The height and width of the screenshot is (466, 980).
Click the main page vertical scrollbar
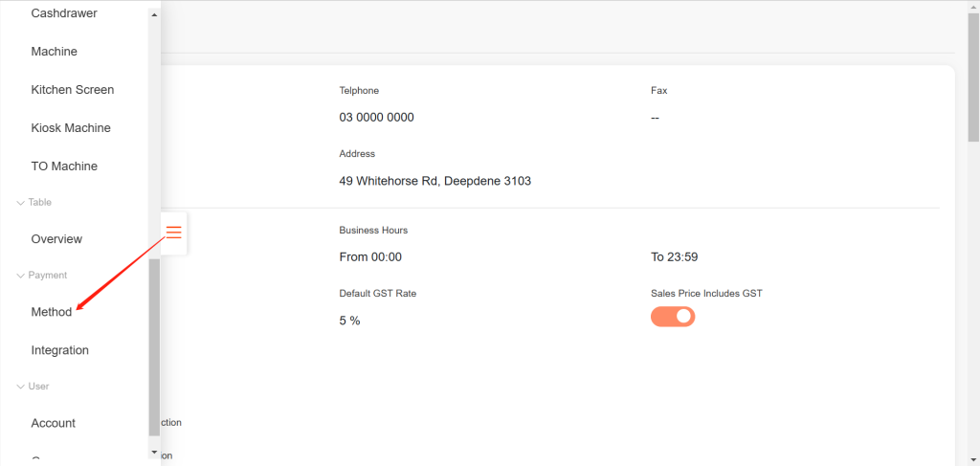coord(972,77)
